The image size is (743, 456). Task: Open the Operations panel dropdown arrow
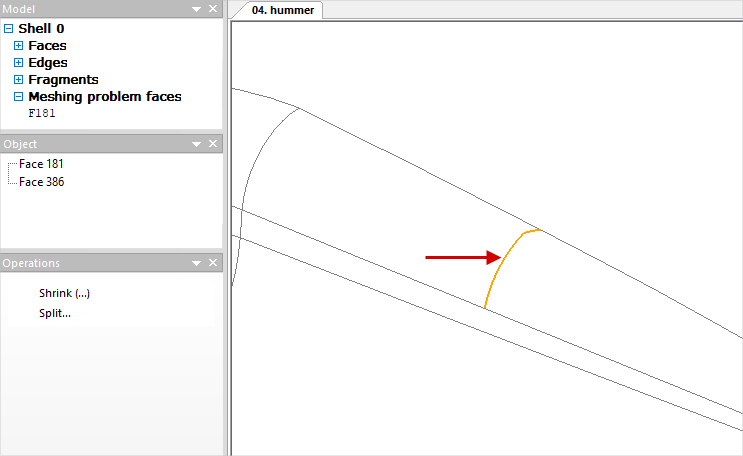pos(197,263)
